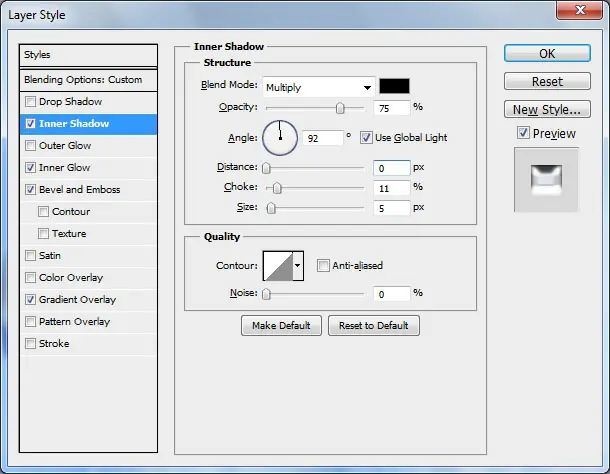The height and width of the screenshot is (474, 610).
Task: Click the OK button
Action: pyautogui.click(x=547, y=53)
